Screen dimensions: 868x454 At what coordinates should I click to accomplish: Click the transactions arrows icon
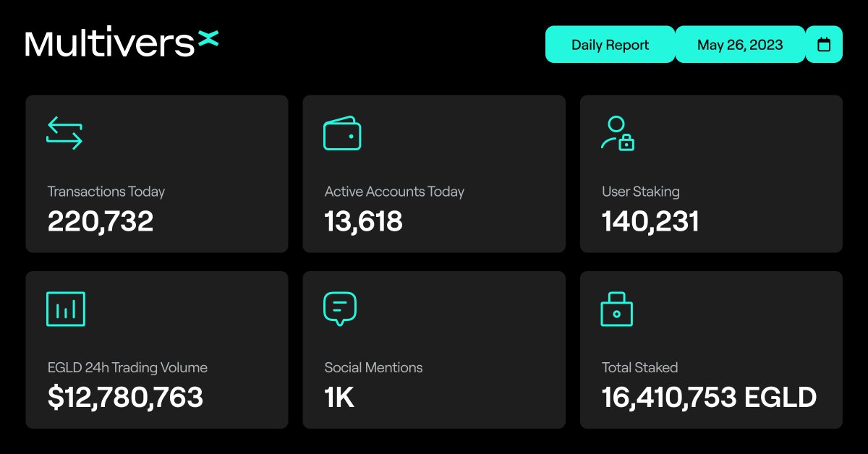click(x=64, y=134)
